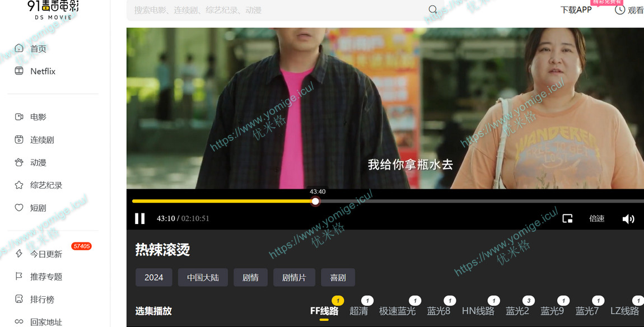Mute the video volume speaker icon
The width and height of the screenshot is (644, 327).
[x=628, y=219]
